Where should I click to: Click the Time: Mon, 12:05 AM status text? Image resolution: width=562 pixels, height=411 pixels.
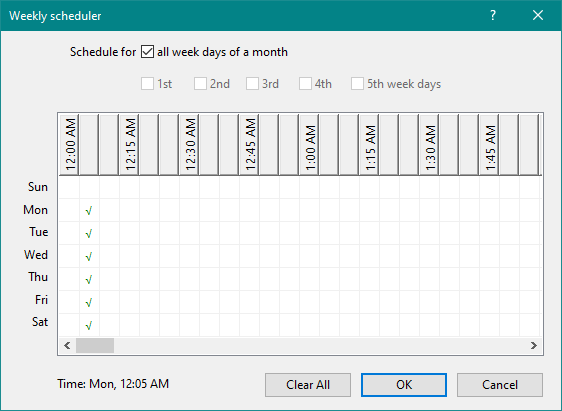113,384
